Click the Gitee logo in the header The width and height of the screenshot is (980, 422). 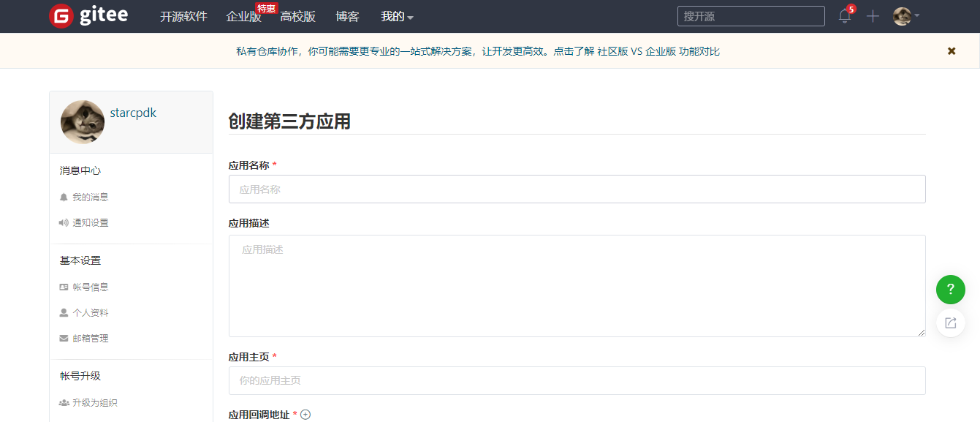pos(88,16)
